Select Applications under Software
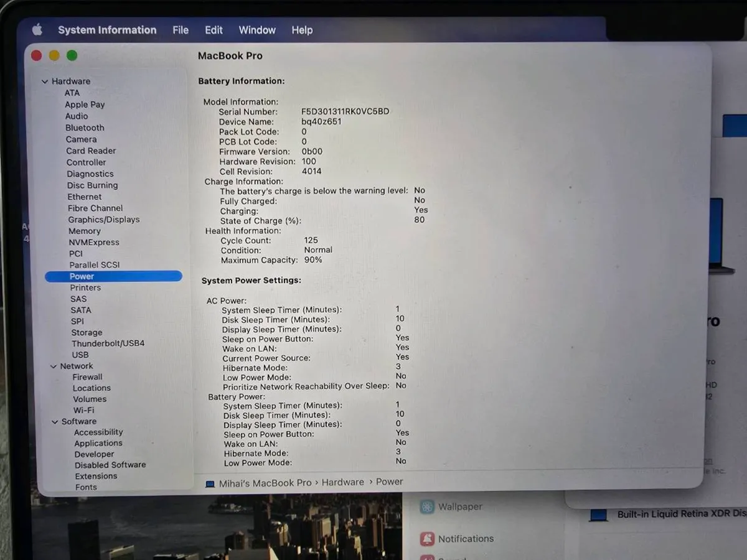The width and height of the screenshot is (747, 560). 98,444
